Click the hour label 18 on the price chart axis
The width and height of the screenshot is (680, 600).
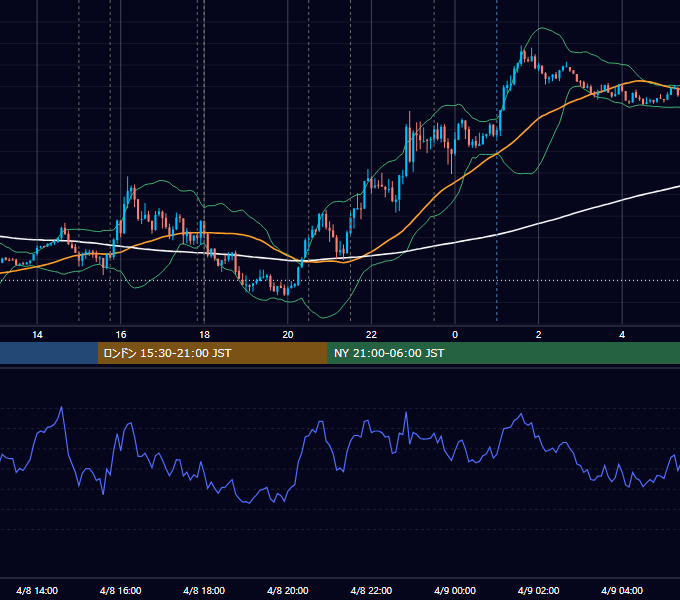[x=204, y=335]
